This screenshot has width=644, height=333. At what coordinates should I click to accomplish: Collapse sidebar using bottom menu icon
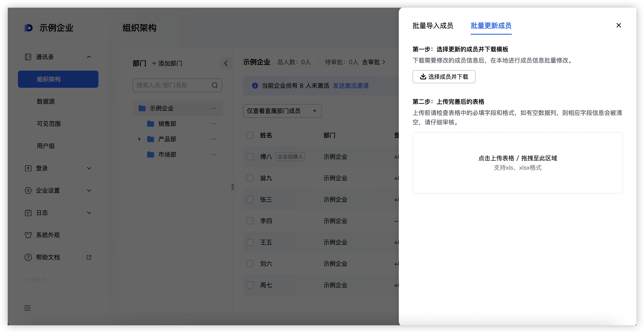(x=28, y=308)
